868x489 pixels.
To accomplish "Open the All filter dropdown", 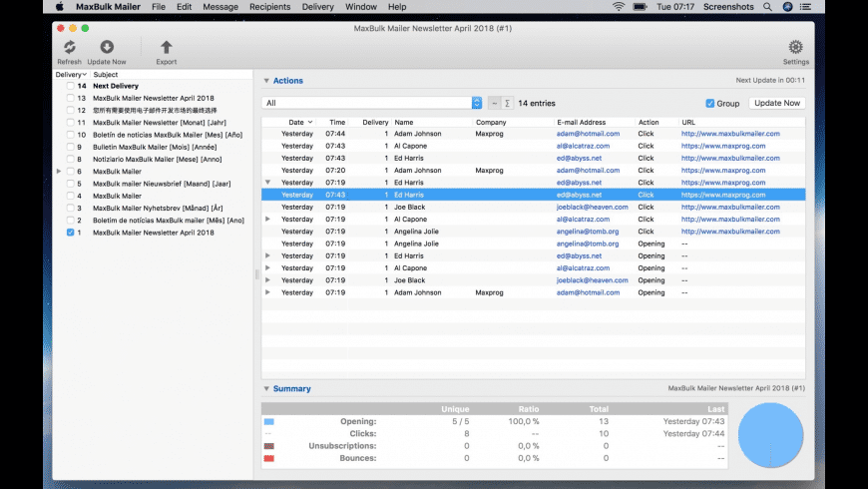I will click(371, 103).
